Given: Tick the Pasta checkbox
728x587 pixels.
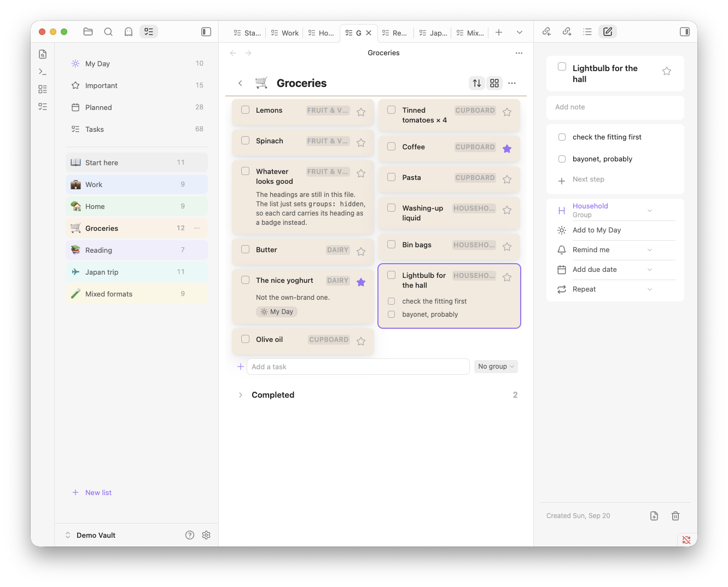Looking at the screenshot, I should click(392, 177).
